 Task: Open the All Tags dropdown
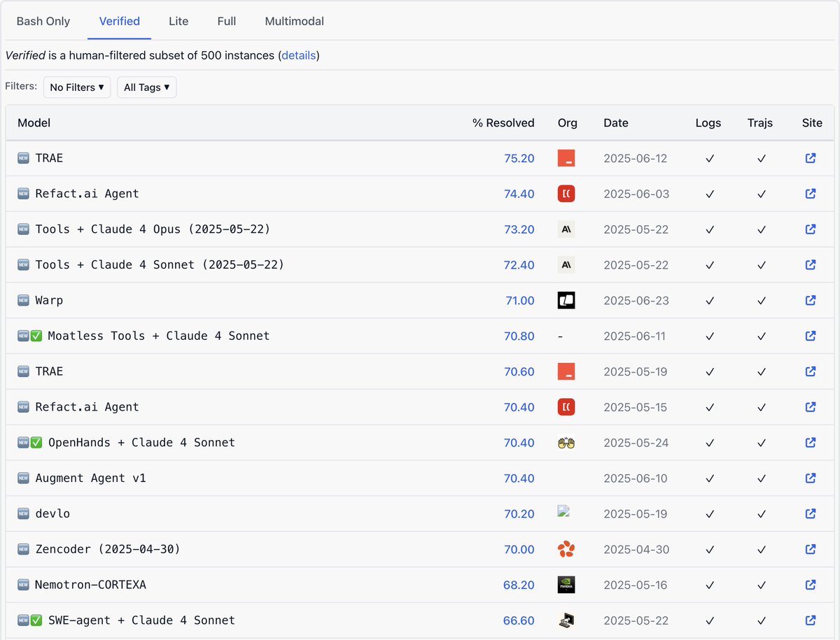(146, 87)
